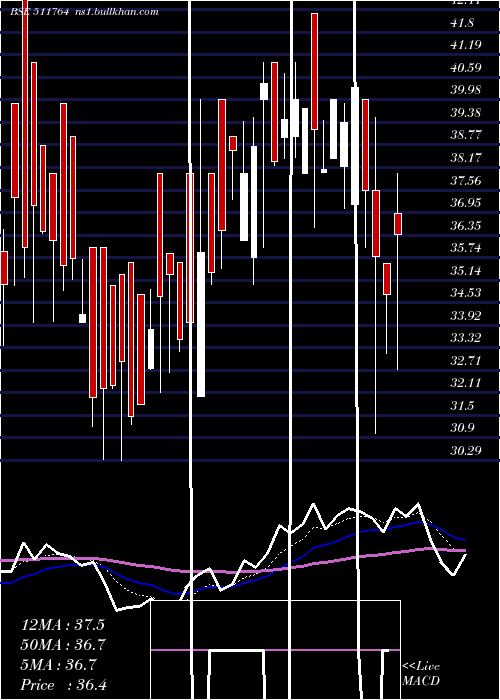Select the 38.17 price label
Viewport: 500px width, 700px height.
tap(466, 158)
